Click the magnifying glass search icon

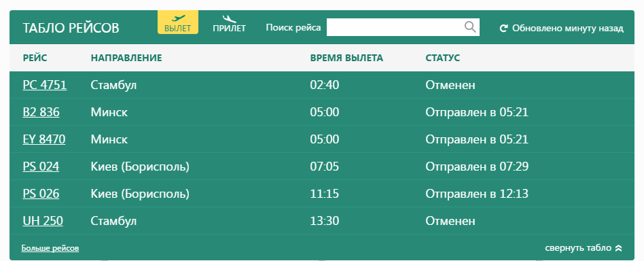point(470,27)
